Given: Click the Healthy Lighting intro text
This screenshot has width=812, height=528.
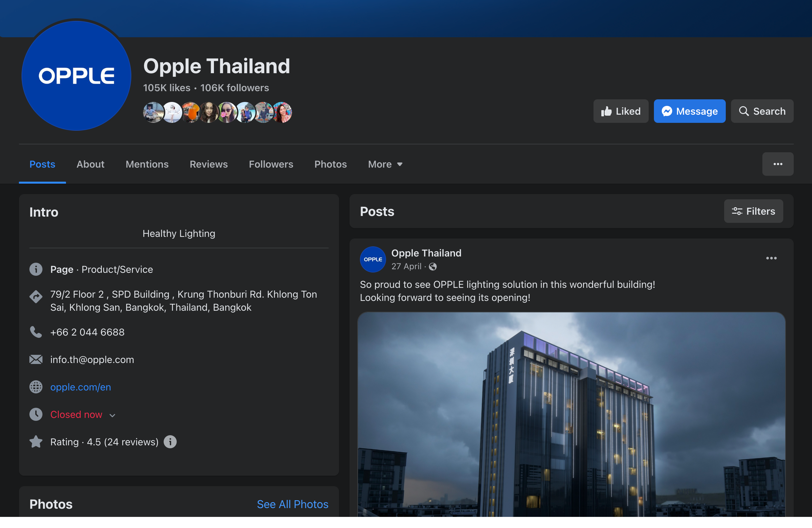Looking at the screenshot, I should pos(179,234).
